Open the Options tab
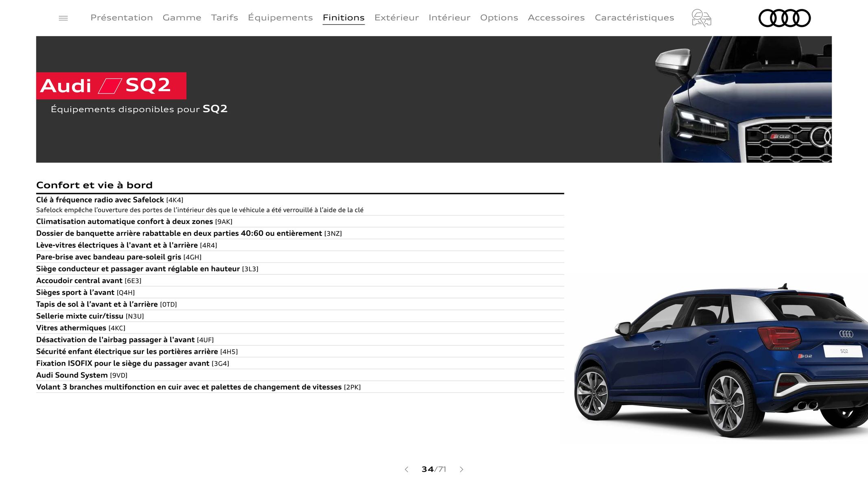 (499, 17)
